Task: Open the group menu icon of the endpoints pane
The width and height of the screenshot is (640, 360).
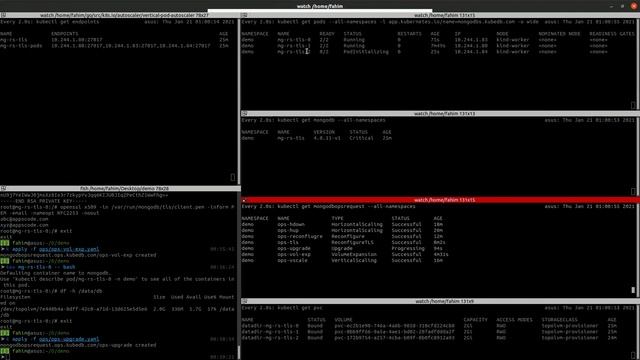Action: click(3, 15)
